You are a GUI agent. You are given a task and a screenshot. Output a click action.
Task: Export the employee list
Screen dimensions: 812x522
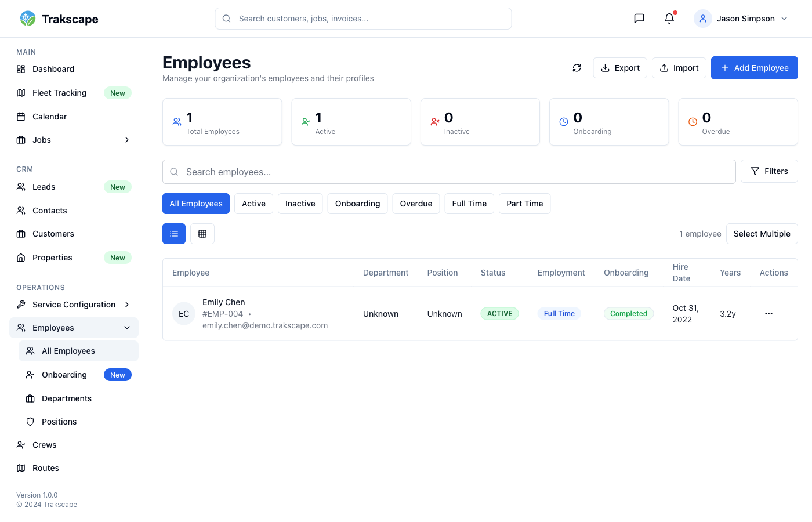[x=620, y=68]
